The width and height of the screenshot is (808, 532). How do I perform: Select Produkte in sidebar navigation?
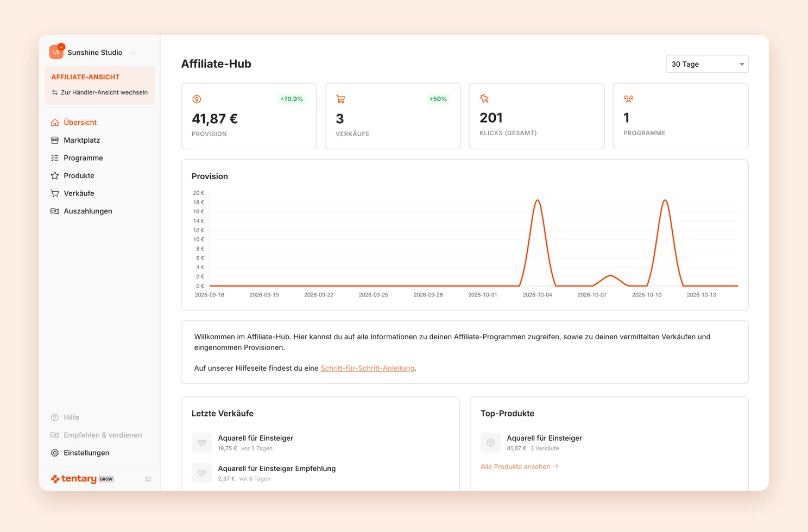(79, 175)
